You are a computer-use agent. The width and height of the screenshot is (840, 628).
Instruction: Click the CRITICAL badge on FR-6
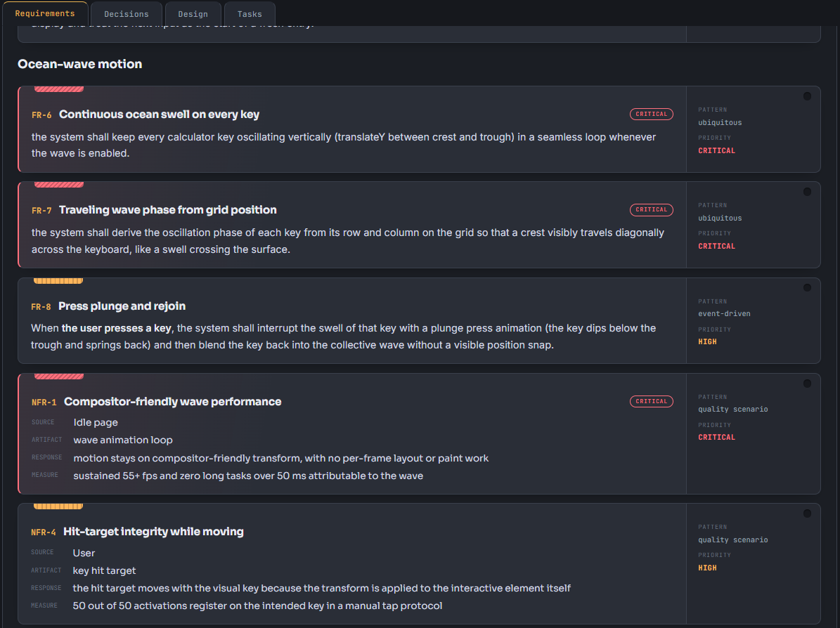point(652,114)
